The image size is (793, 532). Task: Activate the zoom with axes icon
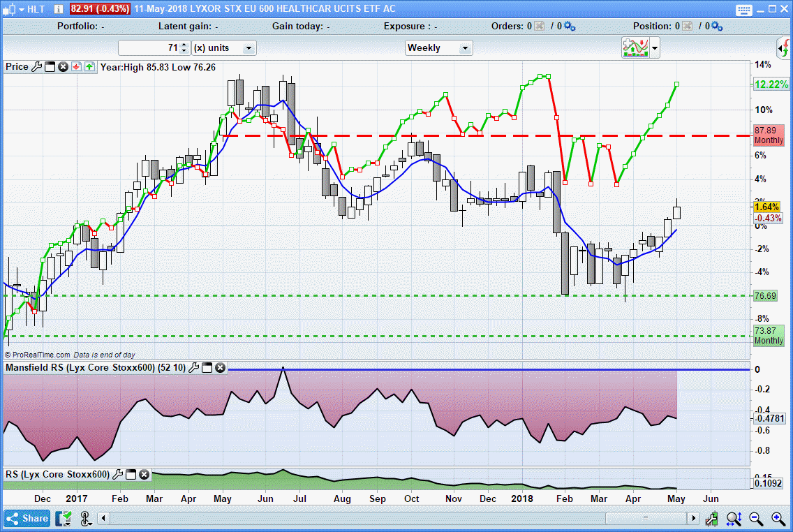734,518
